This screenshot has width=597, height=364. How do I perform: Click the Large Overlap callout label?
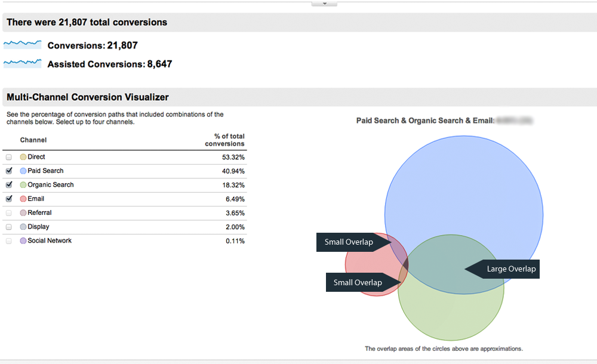[510, 269]
